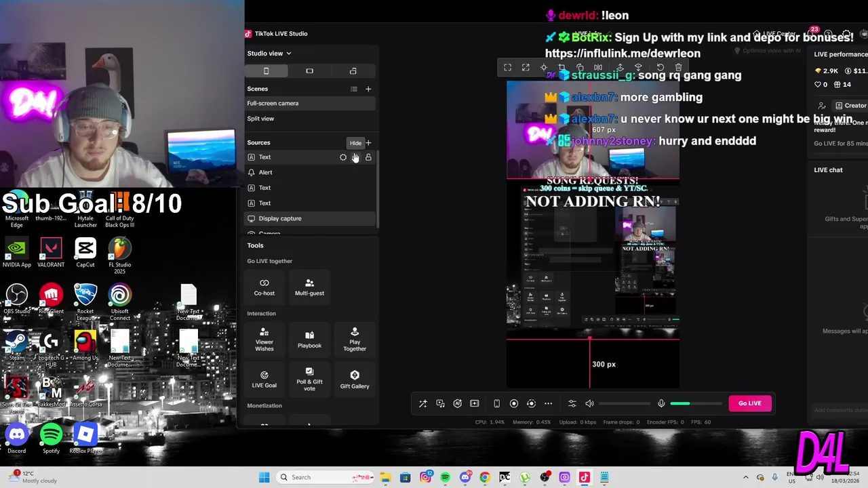Click the taskbar Search box
The width and height of the screenshot is (868, 488).
tap(325, 477)
